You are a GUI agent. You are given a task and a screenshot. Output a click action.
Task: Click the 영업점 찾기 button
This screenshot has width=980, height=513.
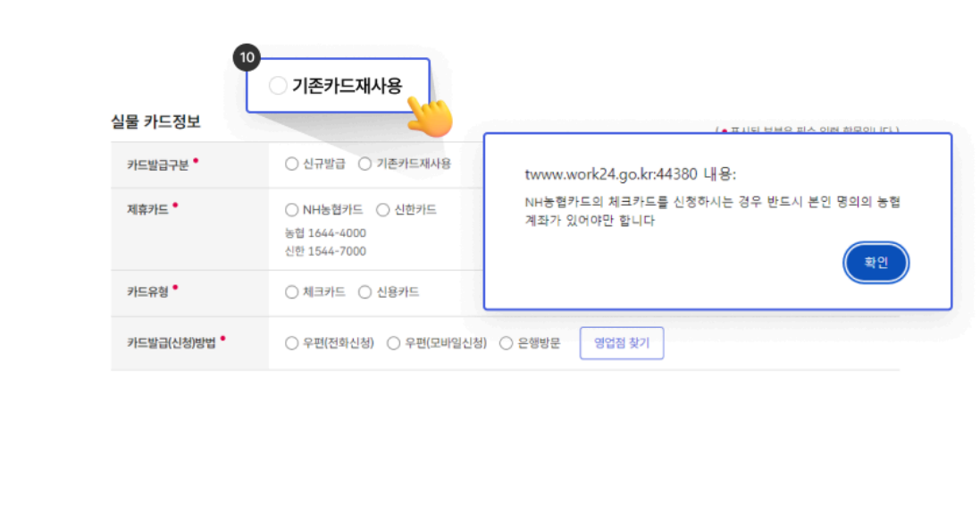(621, 343)
